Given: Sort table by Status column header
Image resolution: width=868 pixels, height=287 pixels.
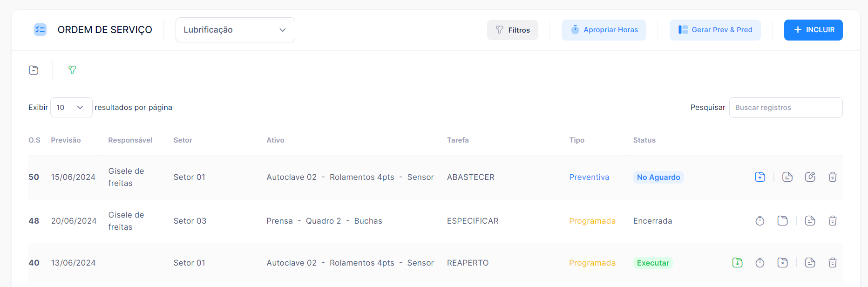Looking at the screenshot, I should 644,140.
